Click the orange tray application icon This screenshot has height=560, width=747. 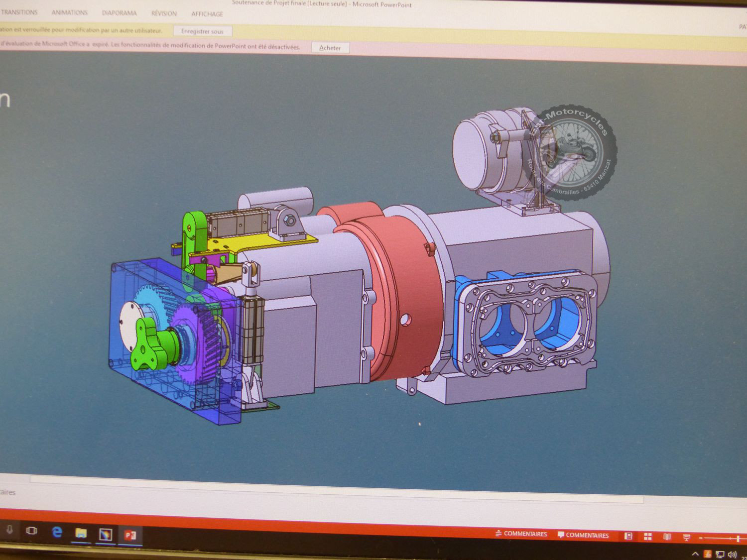tap(707, 554)
